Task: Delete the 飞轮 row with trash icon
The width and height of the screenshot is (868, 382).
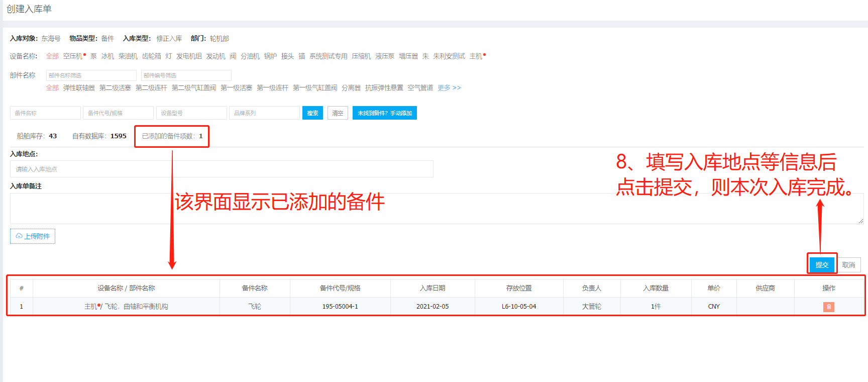Action: 828,307
